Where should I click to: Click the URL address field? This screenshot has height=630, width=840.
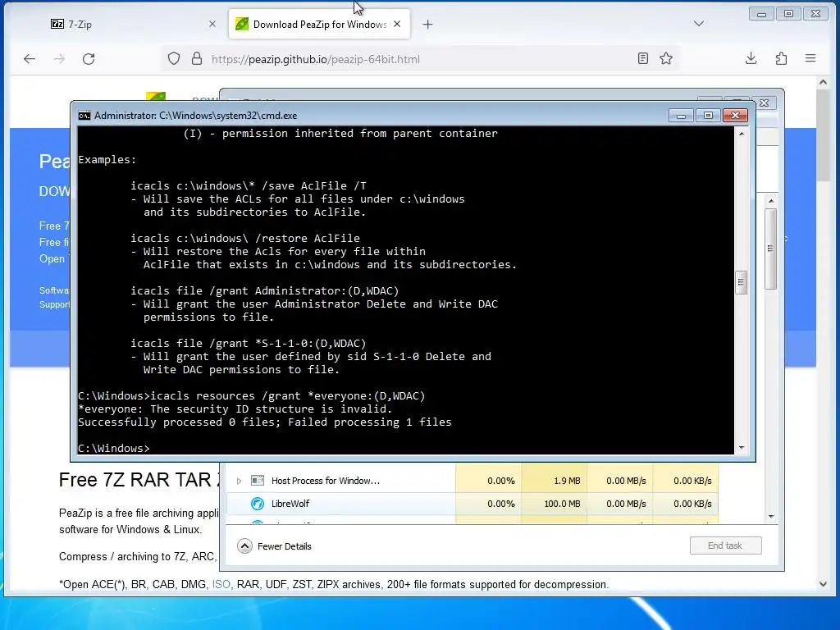[x=420, y=59]
